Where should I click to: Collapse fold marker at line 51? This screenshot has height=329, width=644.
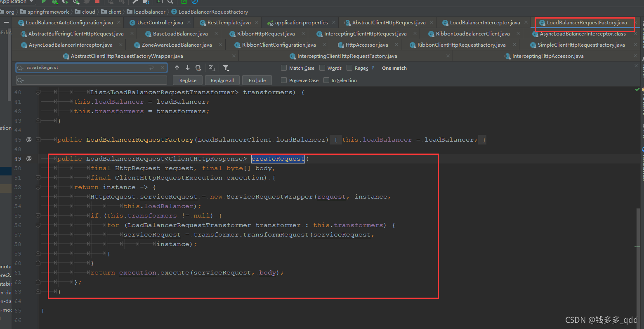(38, 178)
